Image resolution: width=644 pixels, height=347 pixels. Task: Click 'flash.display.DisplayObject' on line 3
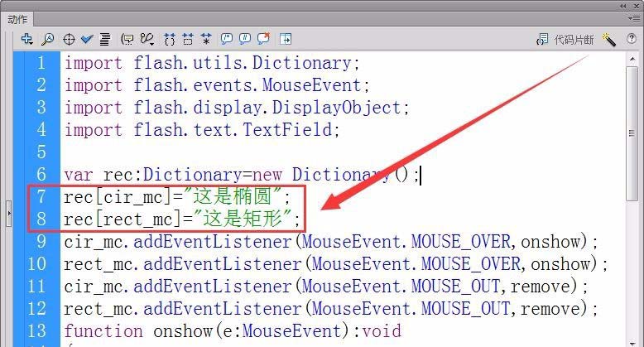[x=267, y=108]
